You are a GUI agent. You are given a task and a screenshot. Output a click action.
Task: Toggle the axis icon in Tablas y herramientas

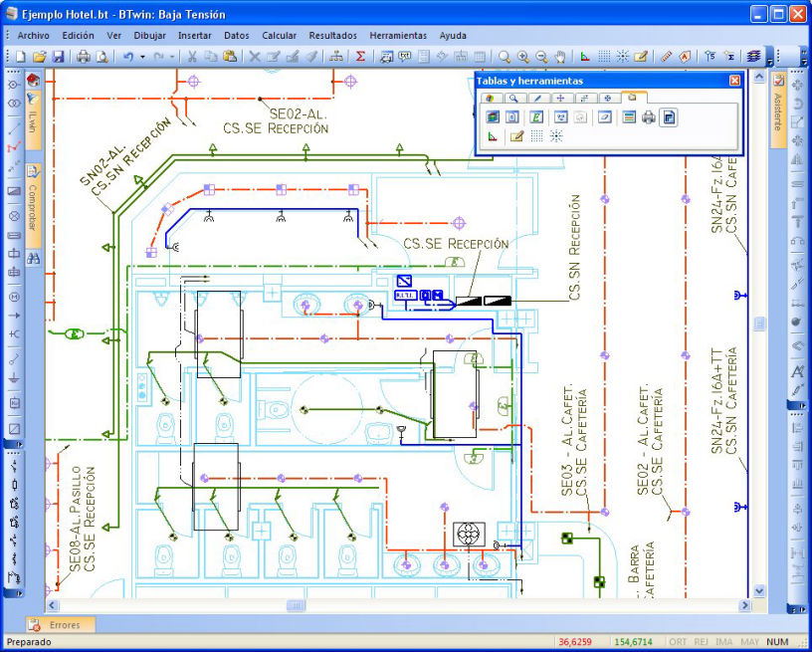coord(493,136)
